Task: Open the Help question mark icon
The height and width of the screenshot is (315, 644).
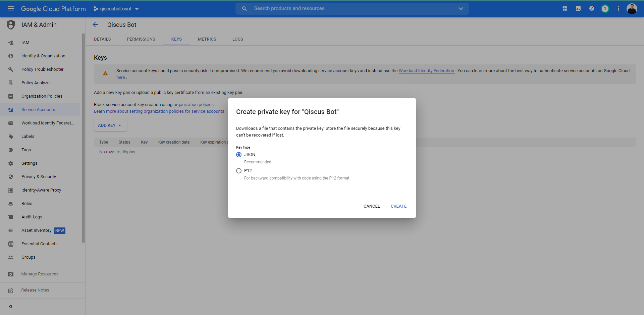Action: pyautogui.click(x=592, y=8)
